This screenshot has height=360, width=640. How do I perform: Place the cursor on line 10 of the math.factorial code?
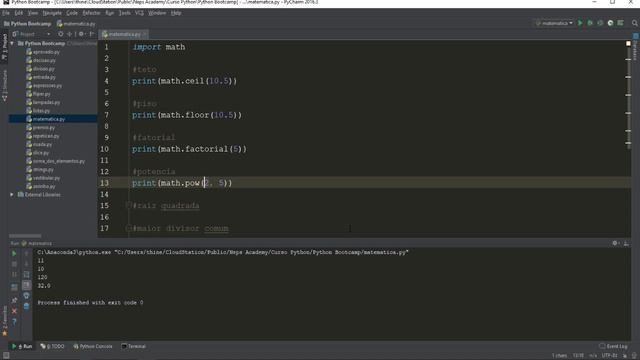click(189, 149)
